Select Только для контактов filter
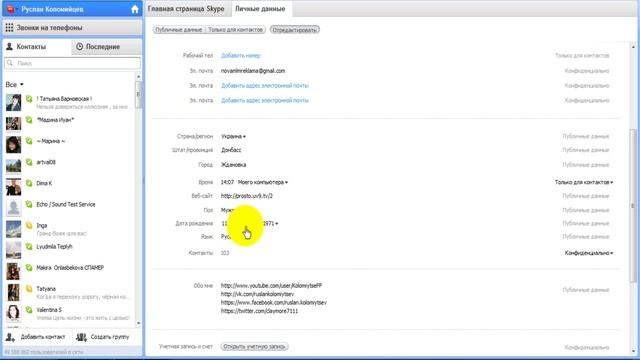The image size is (640, 360). pos(235,30)
